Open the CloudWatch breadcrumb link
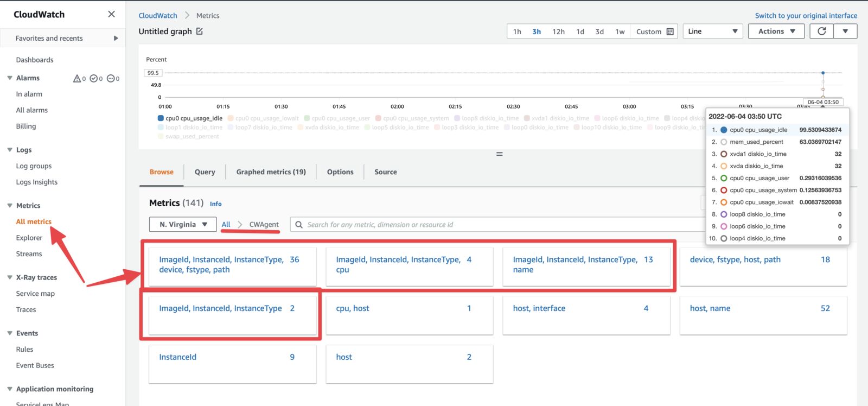This screenshot has height=406, width=868. [158, 16]
